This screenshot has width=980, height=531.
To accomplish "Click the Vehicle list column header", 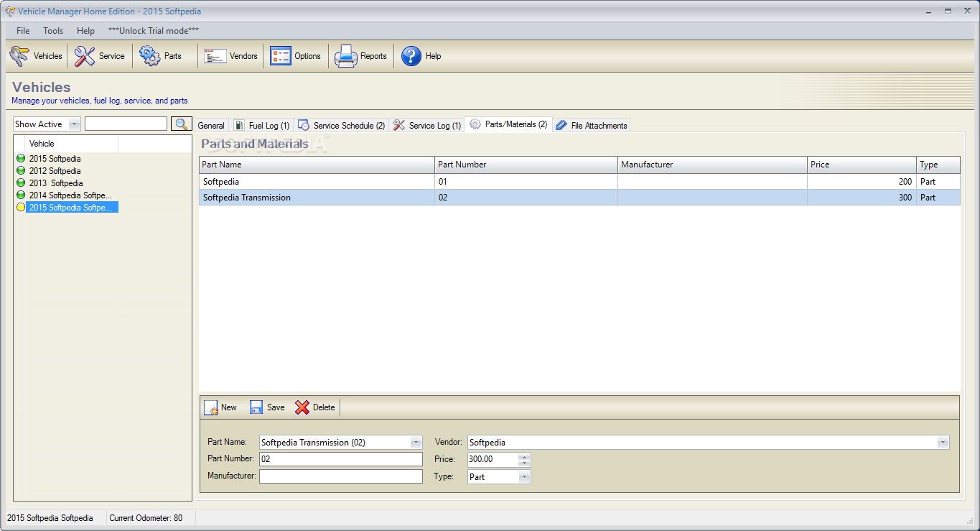I will pyautogui.click(x=72, y=144).
